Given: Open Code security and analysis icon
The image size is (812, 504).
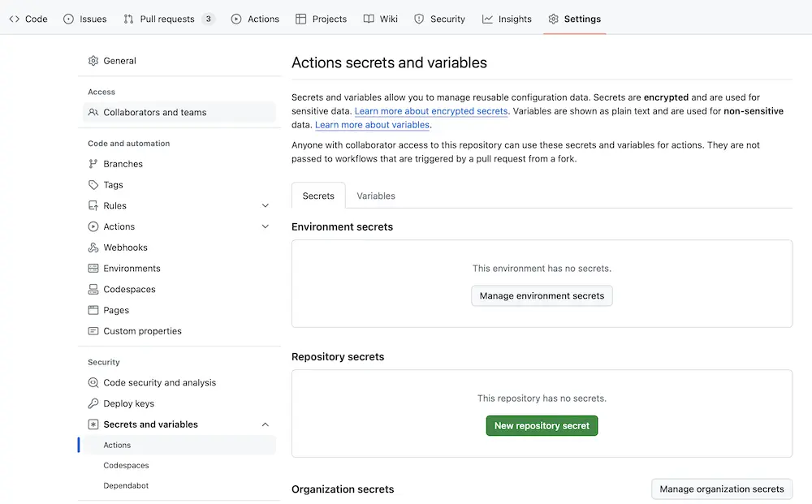Looking at the screenshot, I should [93, 382].
